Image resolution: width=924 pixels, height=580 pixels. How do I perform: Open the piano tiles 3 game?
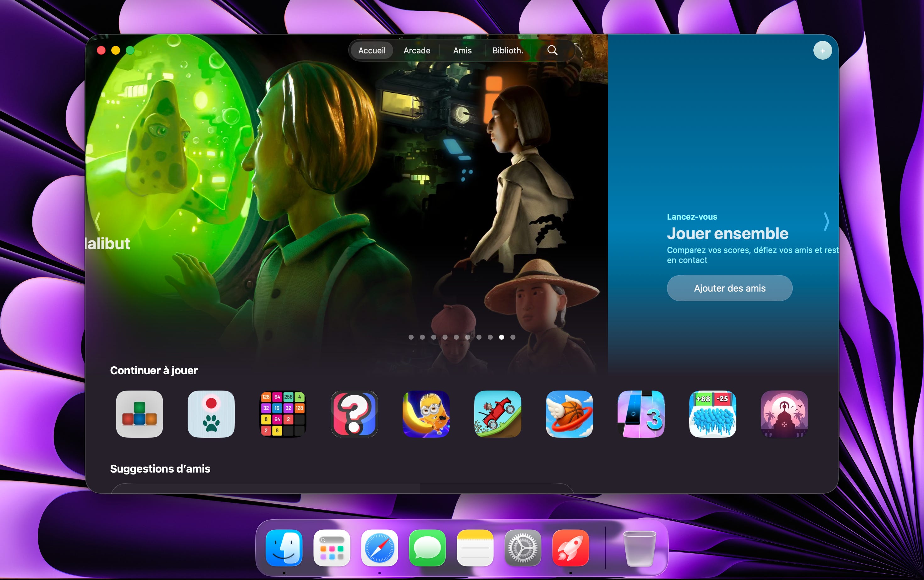tap(641, 414)
